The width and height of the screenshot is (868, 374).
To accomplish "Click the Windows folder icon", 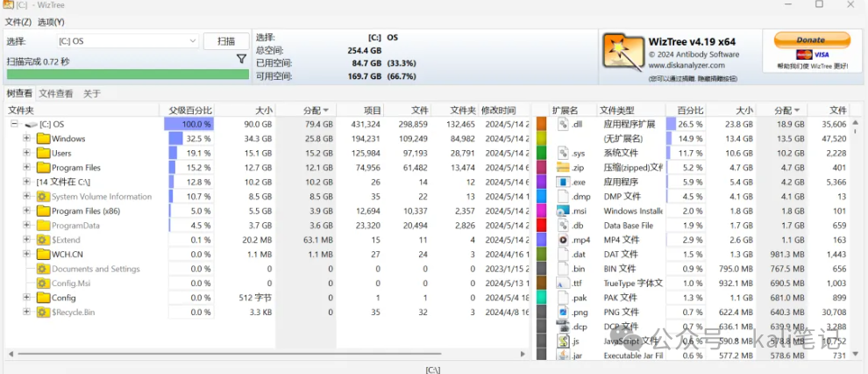I will coord(43,139).
